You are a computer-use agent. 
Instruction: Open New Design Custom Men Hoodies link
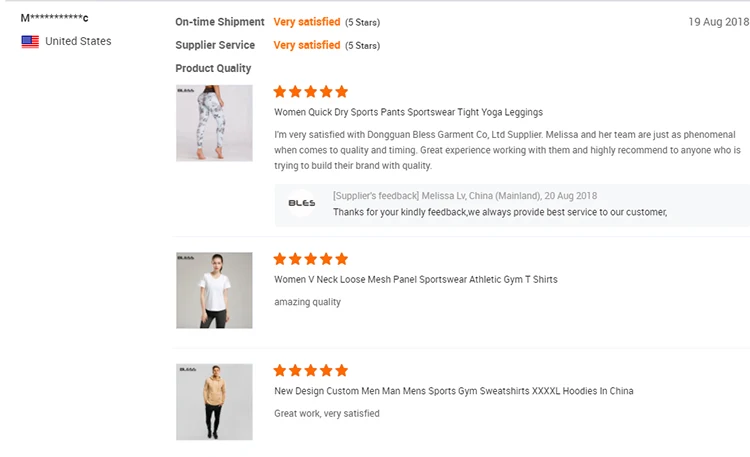coord(453,391)
